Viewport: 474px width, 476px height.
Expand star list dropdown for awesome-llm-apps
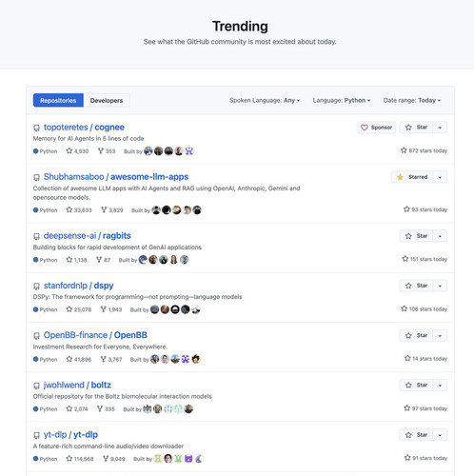point(440,177)
